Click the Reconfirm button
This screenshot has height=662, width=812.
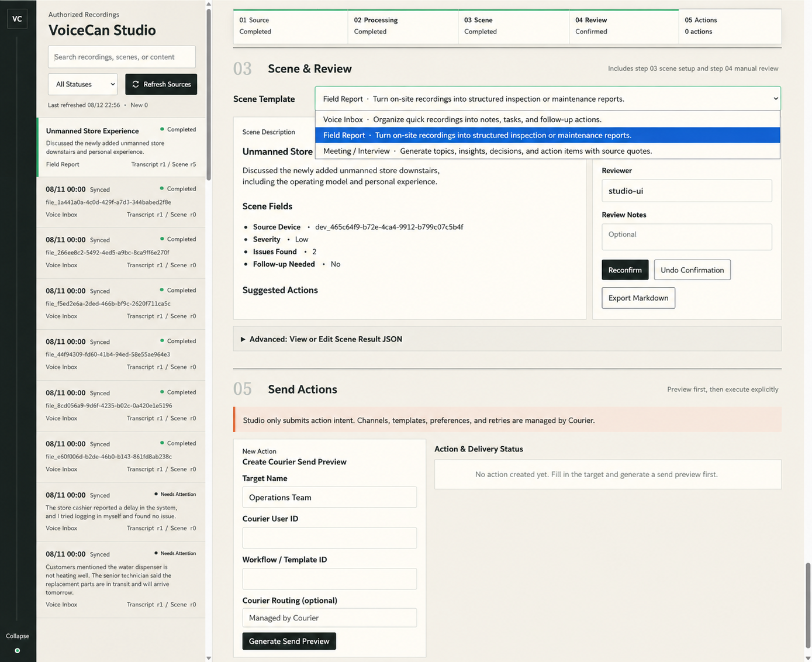click(x=625, y=270)
